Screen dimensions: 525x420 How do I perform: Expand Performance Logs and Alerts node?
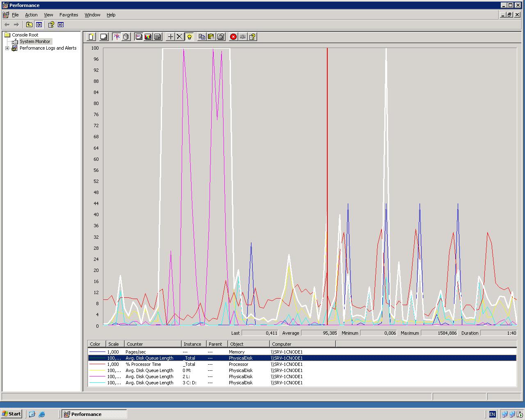[x=7, y=48]
